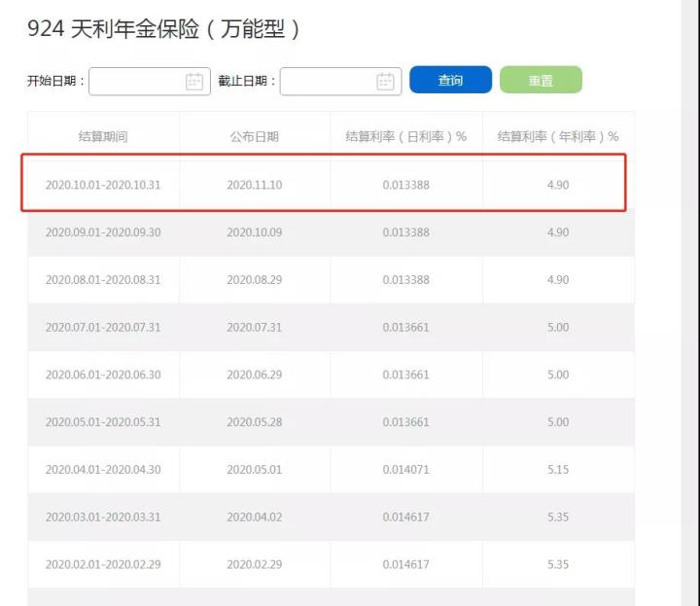
Task: Select the 公布日期 column header
Action: (x=255, y=136)
